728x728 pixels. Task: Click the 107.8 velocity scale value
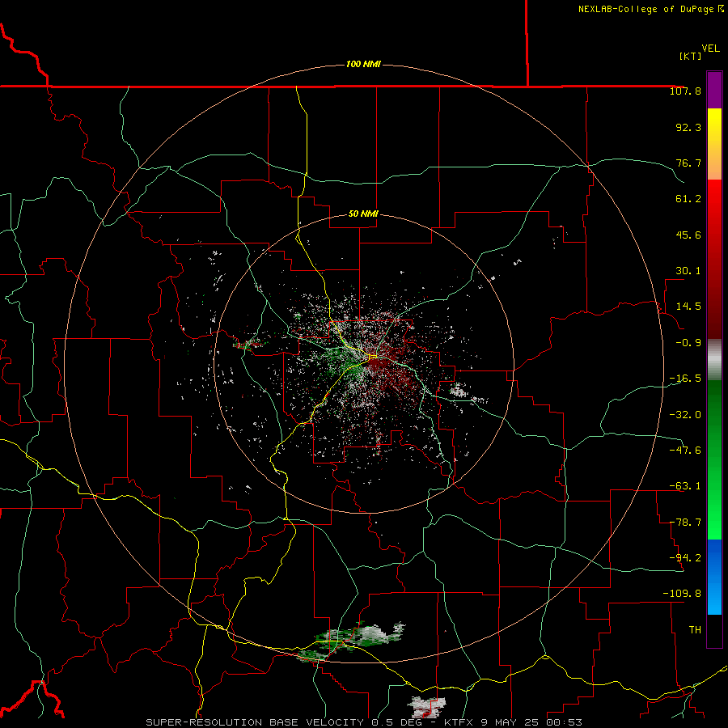(x=685, y=91)
